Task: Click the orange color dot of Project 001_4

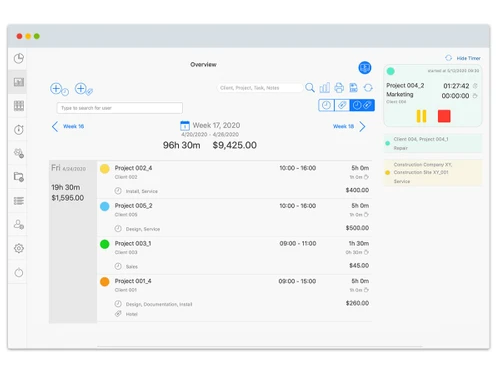Action: (105, 282)
